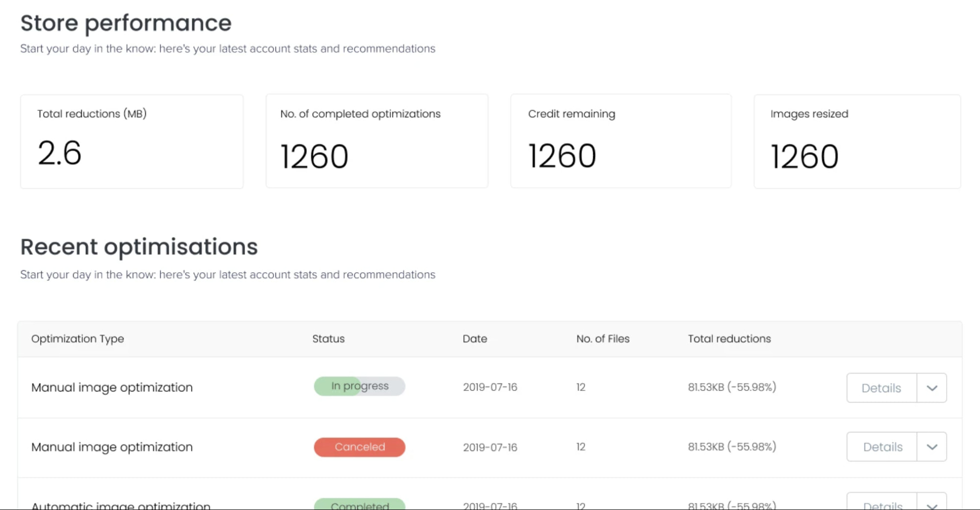The height and width of the screenshot is (510, 980).
Task: Click the Date column header
Action: click(x=475, y=339)
